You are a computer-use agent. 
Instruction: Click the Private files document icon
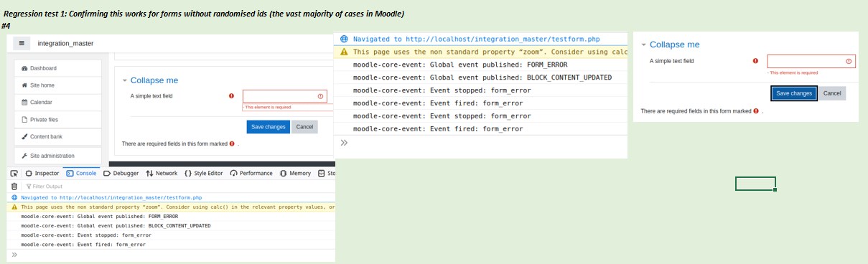[24, 120]
